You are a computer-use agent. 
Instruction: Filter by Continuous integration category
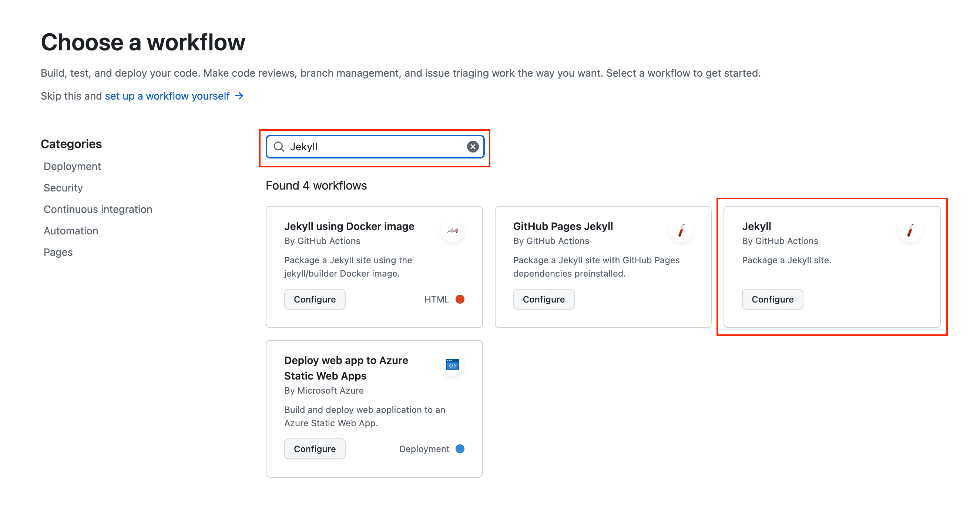point(98,210)
